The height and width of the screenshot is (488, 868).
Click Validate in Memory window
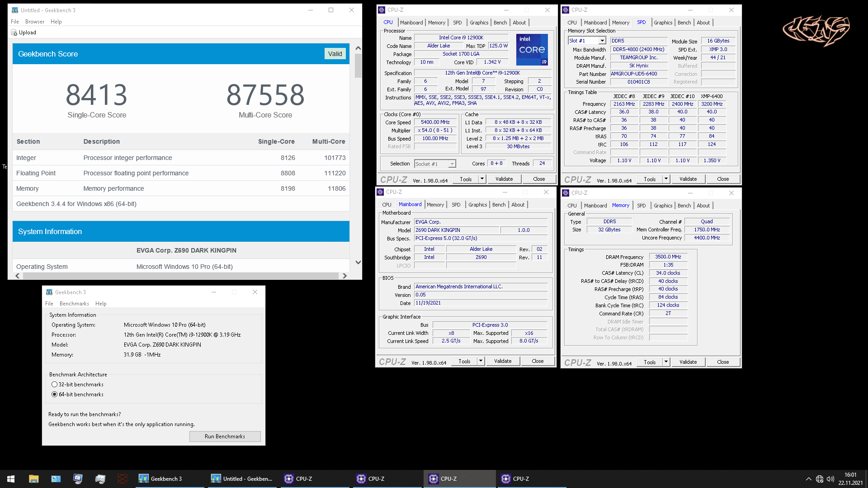tap(688, 362)
